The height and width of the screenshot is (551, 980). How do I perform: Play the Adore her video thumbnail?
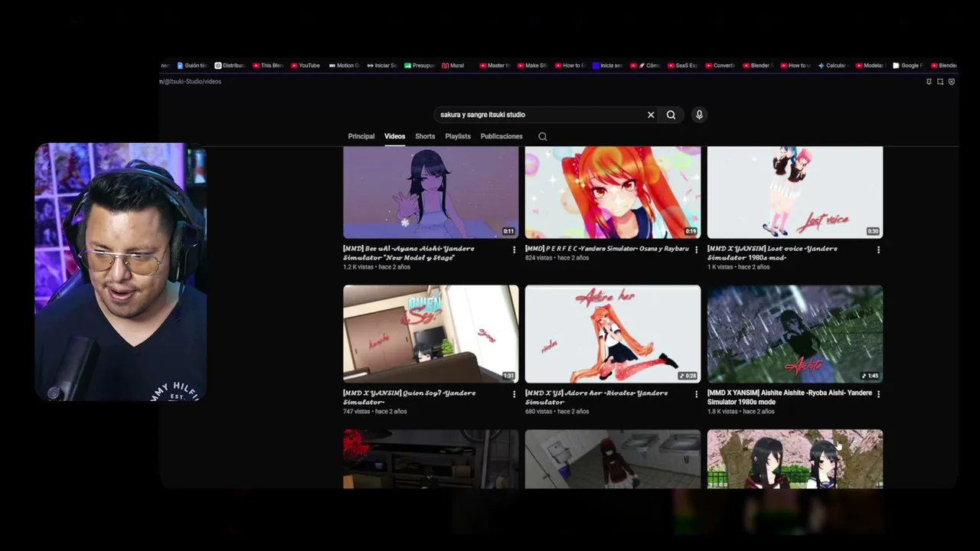point(612,334)
